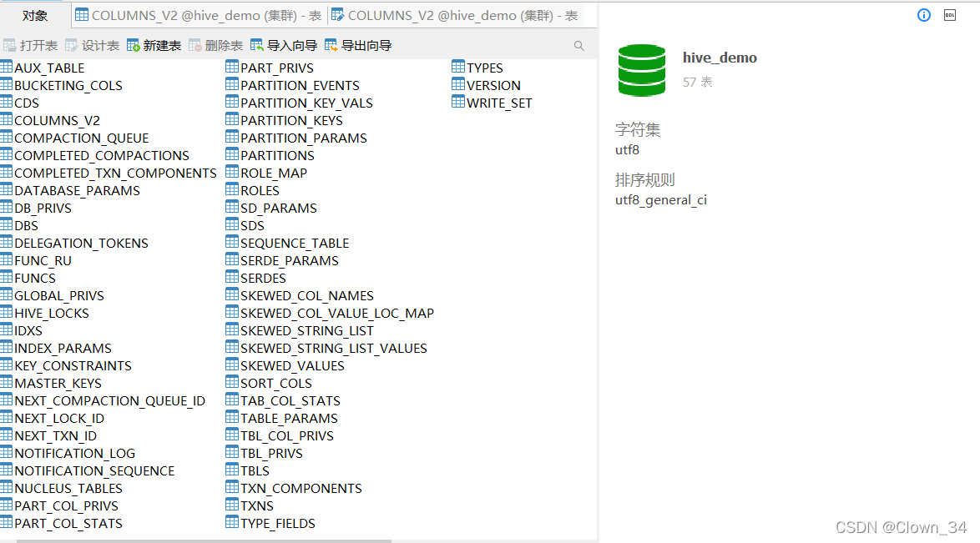The image size is (980, 543).
Task: Click the New Table toolbar button
Action: pyautogui.click(x=154, y=46)
